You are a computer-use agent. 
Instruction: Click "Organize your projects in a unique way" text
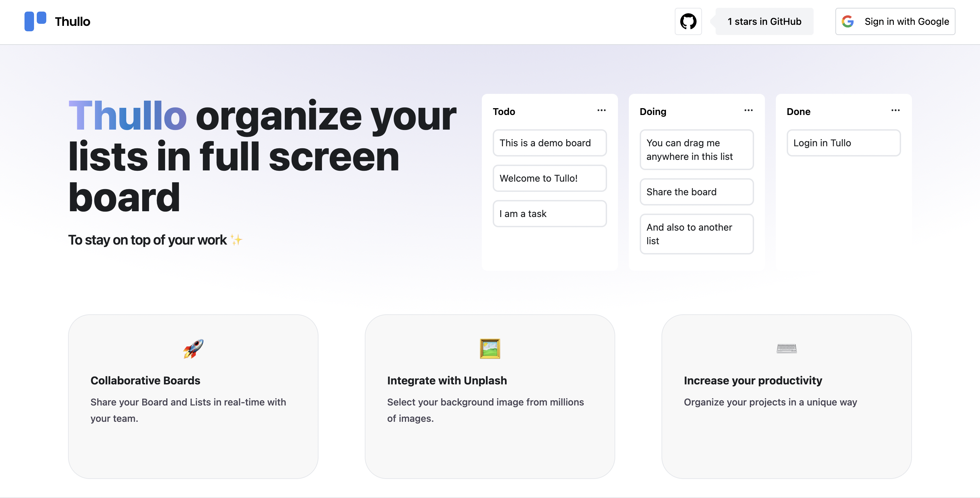pyautogui.click(x=770, y=402)
